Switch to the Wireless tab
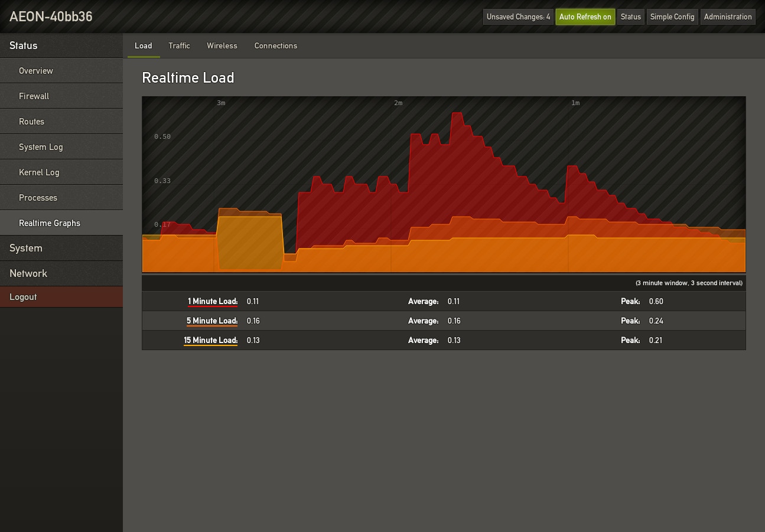This screenshot has height=532, width=765. 222,45
